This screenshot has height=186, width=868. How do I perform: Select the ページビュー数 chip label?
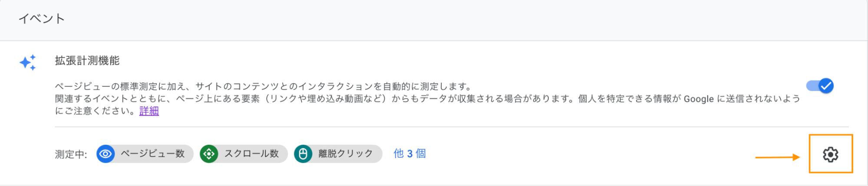click(152, 153)
